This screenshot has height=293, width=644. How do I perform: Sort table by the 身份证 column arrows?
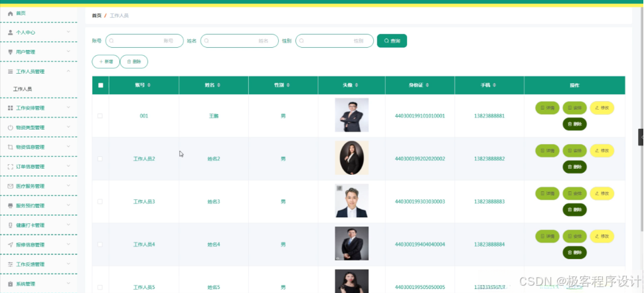click(x=428, y=85)
